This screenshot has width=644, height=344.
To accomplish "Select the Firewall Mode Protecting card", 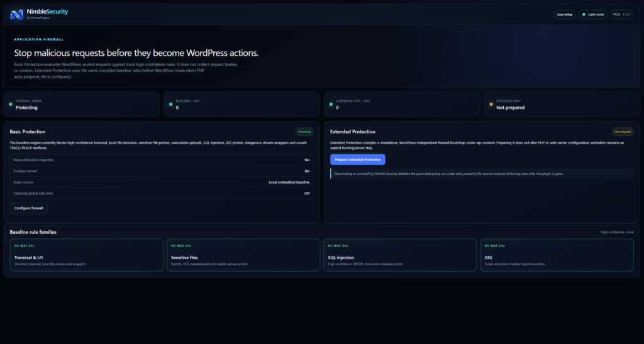I will coord(81,104).
